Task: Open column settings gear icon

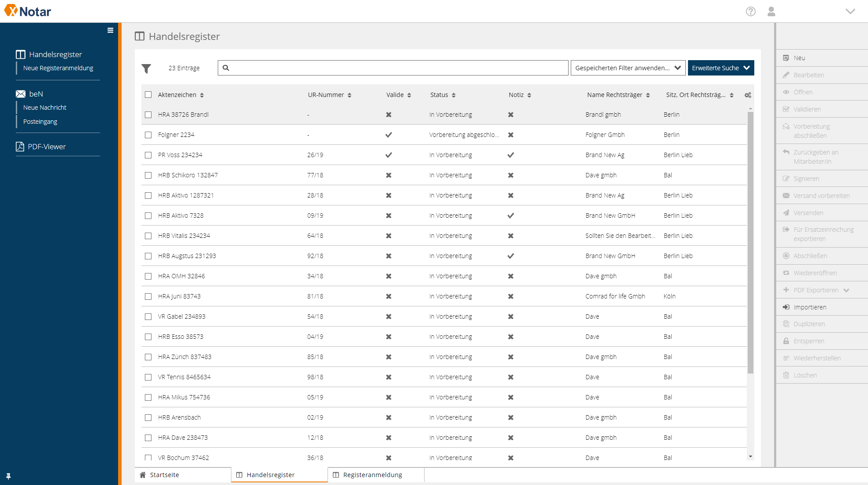Action: (748, 95)
